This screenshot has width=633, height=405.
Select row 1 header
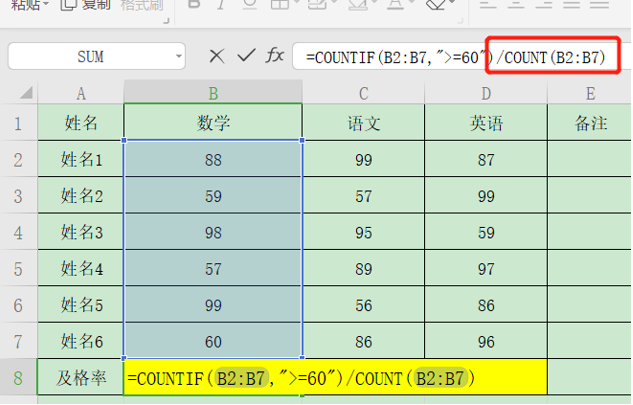point(19,123)
